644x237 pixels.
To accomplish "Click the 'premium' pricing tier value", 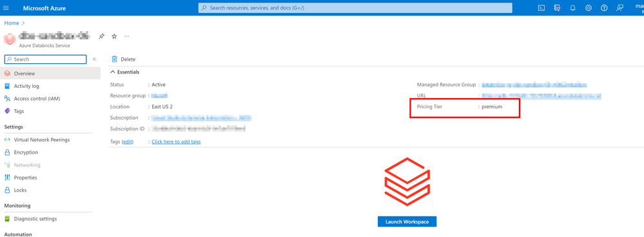I will coord(492,107).
